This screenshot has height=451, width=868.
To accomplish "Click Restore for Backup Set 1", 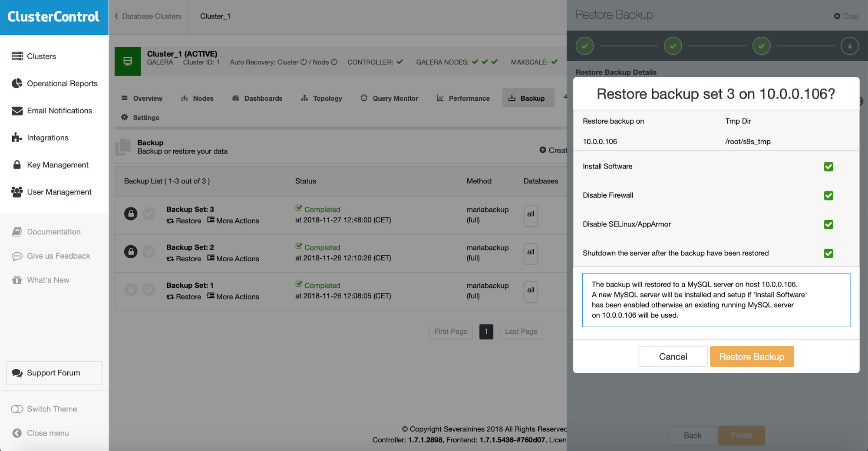I will 184,296.
